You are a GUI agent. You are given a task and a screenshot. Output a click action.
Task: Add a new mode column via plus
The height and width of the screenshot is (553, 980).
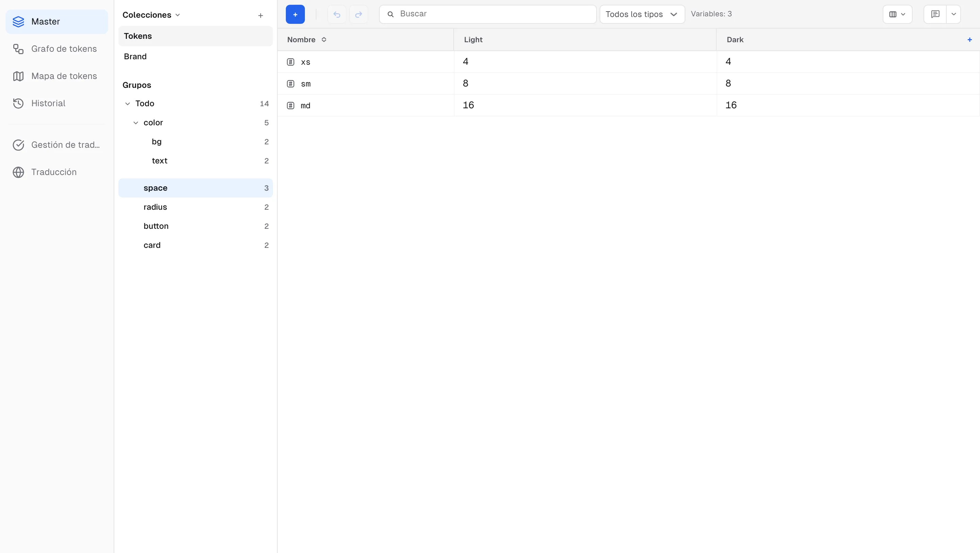(969, 39)
